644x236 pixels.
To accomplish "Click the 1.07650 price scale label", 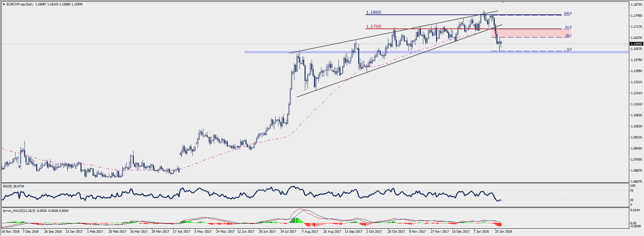I will tap(636, 160).
